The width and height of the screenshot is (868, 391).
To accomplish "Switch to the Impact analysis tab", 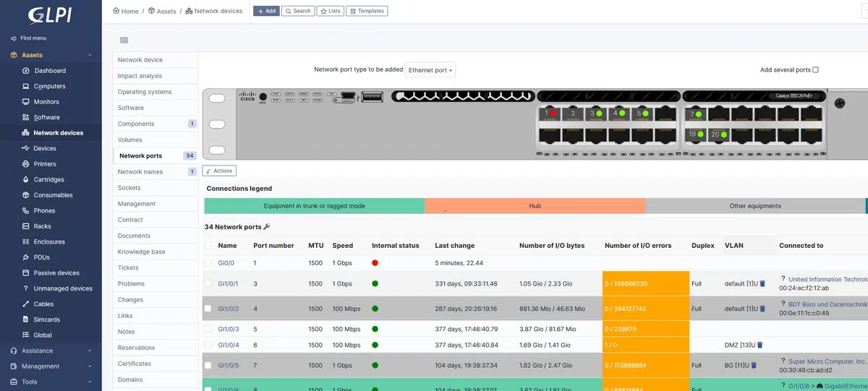I will pyautogui.click(x=140, y=76).
